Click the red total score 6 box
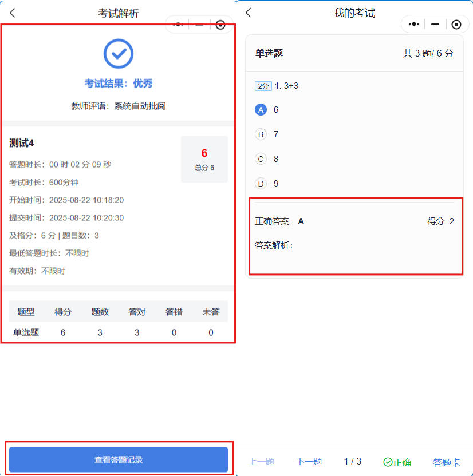 (x=204, y=159)
